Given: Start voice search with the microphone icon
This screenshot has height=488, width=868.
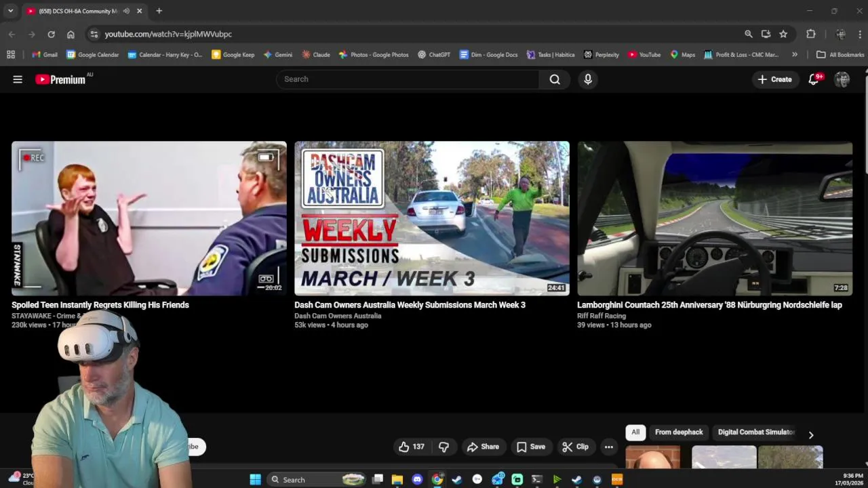Looking at the screenshot, I should point(588,79).
